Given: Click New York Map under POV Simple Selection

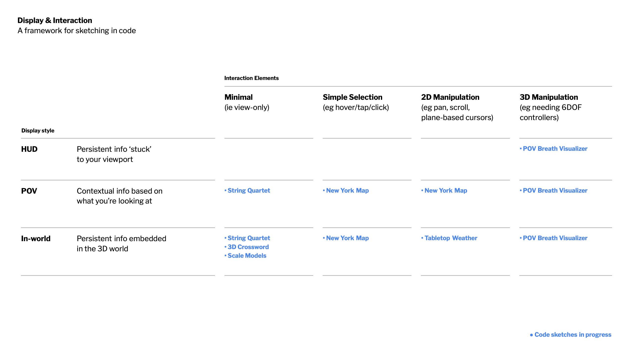Looking at the screenshot, I should pyautogui.click(x=347, y=191).
